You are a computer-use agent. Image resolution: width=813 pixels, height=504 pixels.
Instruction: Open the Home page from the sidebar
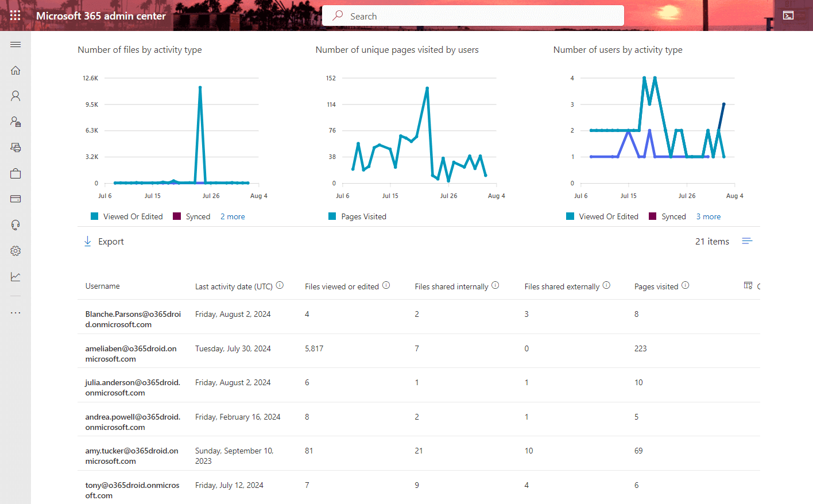click(16, 69)
